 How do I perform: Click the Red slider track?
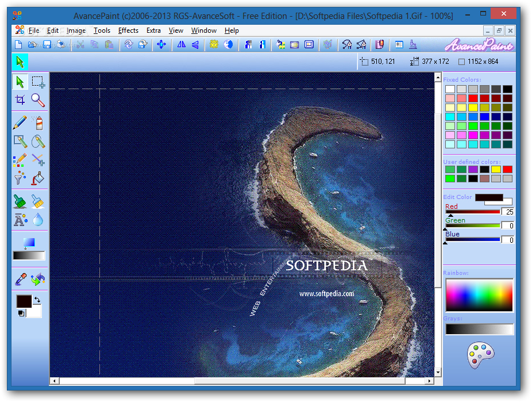click(473, 212)
